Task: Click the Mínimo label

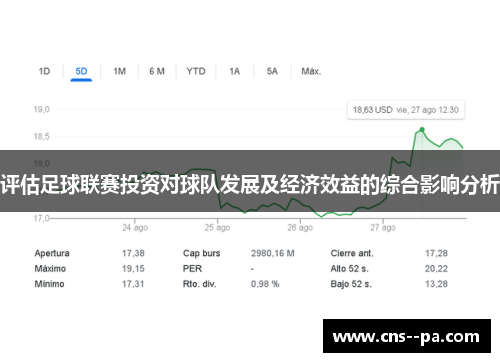Action: click(49, 284)
